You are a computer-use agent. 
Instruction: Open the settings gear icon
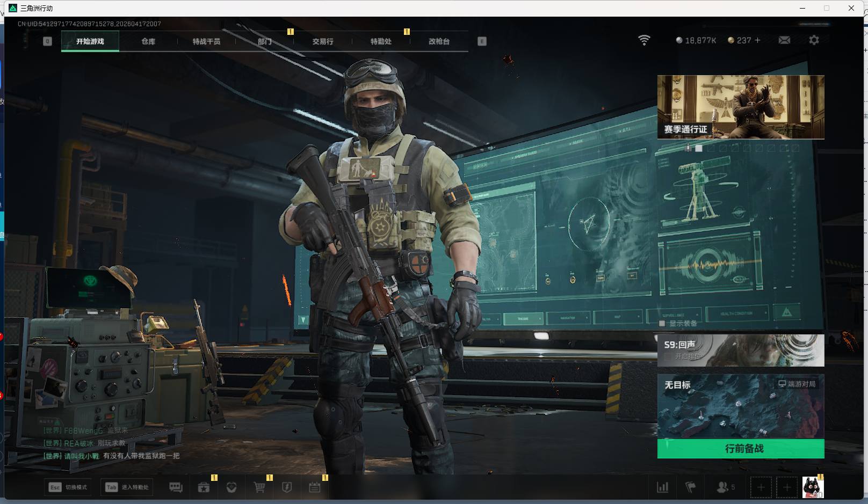pyautogui.click(x=814, y=40)
